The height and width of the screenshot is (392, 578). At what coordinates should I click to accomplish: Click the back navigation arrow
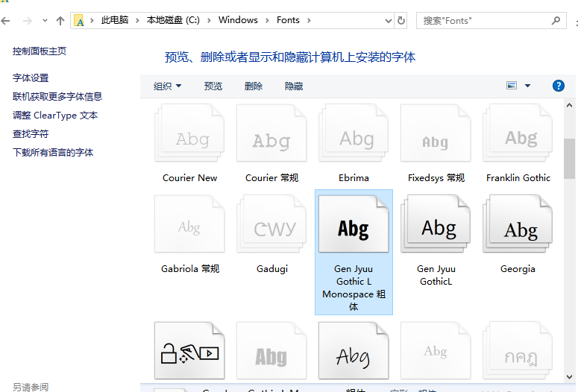(5, 21)
